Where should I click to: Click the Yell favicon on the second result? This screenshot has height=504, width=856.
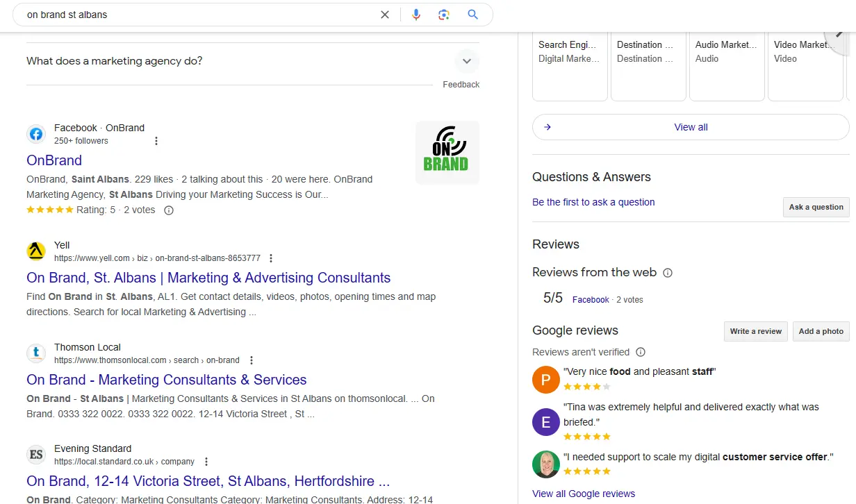(36, 251)
